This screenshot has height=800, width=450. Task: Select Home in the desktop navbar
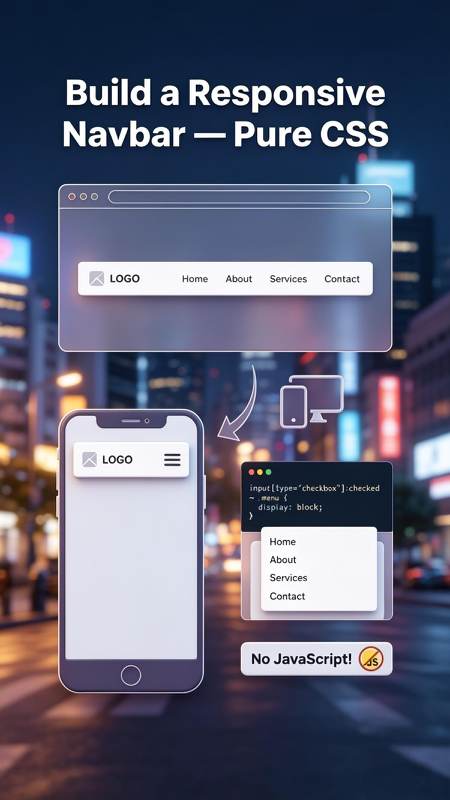195,279
